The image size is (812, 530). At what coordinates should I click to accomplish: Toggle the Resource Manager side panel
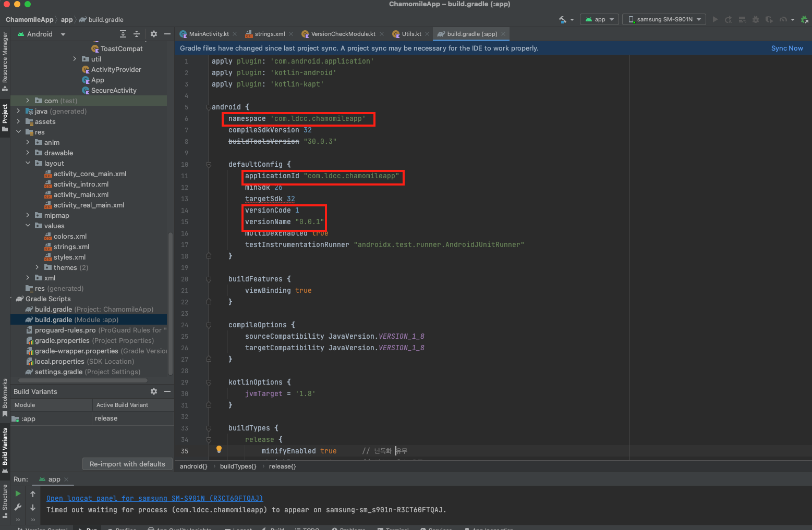coord(5,60)
